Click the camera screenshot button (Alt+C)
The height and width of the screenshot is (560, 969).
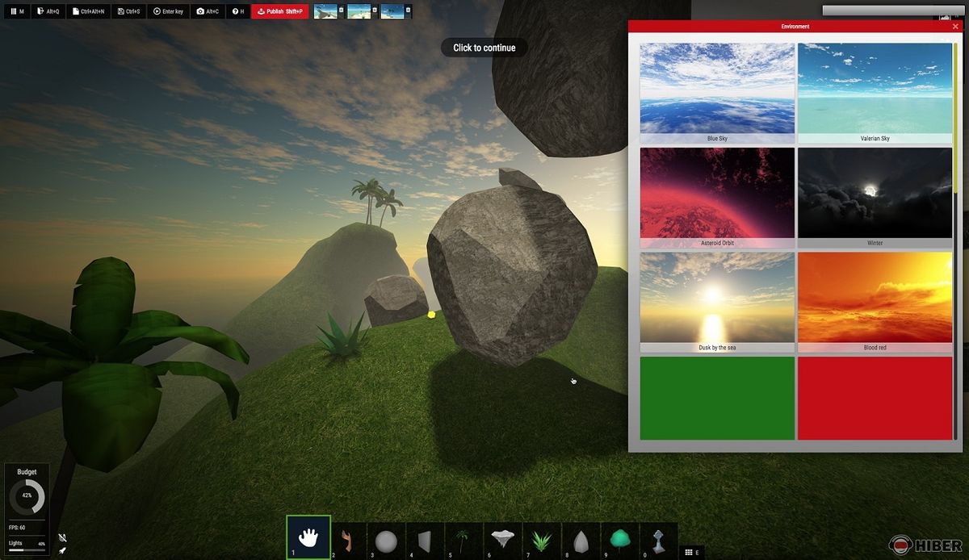[x=208, y=11]
